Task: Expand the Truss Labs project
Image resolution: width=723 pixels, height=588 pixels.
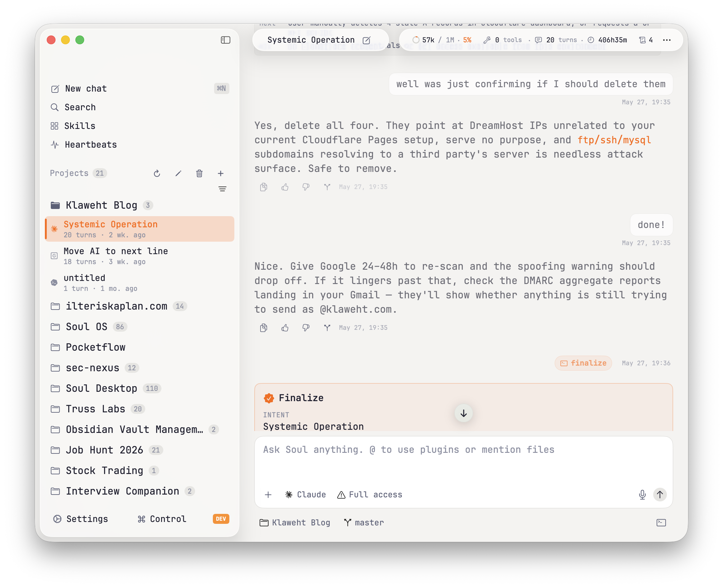Action: click(140, 409)
